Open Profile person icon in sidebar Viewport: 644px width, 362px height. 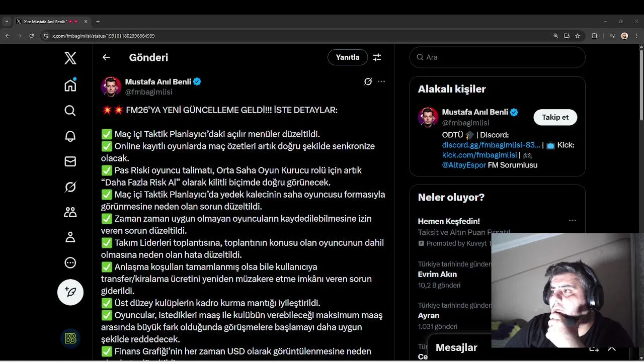[70, 237]
